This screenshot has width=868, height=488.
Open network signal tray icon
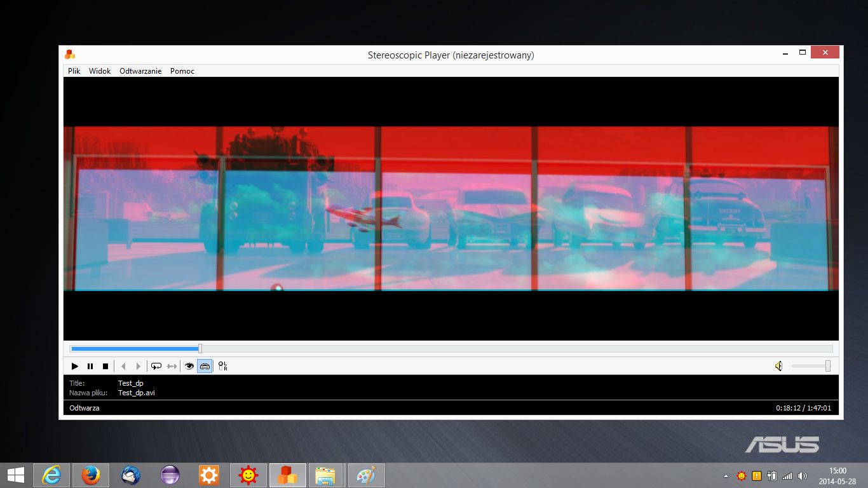787,475
